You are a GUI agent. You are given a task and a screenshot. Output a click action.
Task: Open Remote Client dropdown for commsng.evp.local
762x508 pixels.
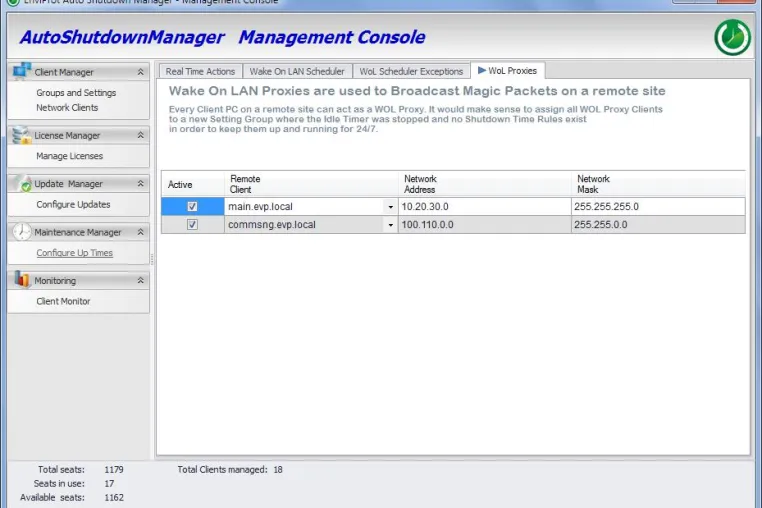pyautogui.click(x=391, y=225)
